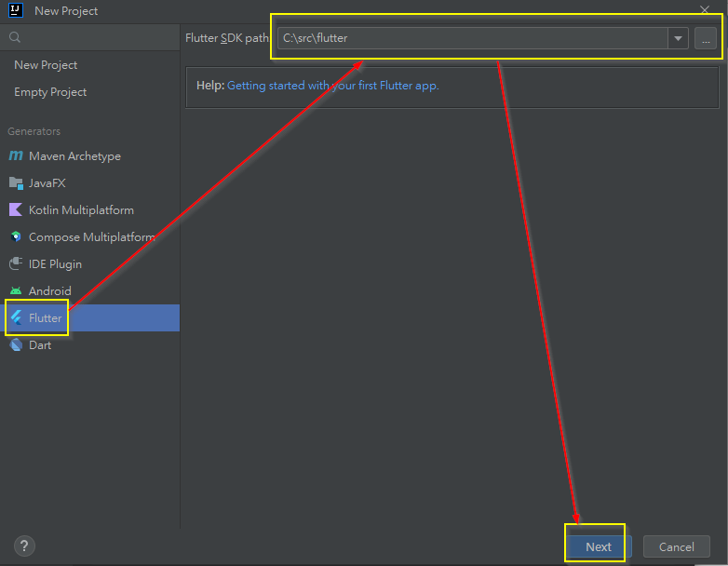
Task: Choose the JavaFX generator
Action: (90, 183)
